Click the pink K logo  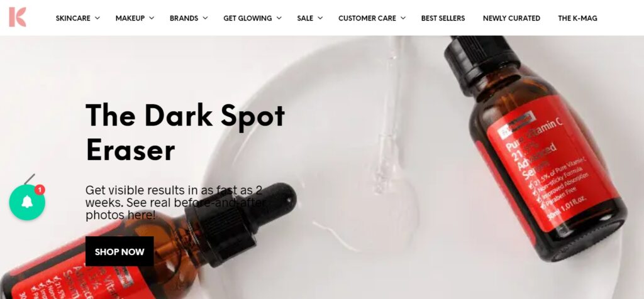coord(18,17)
